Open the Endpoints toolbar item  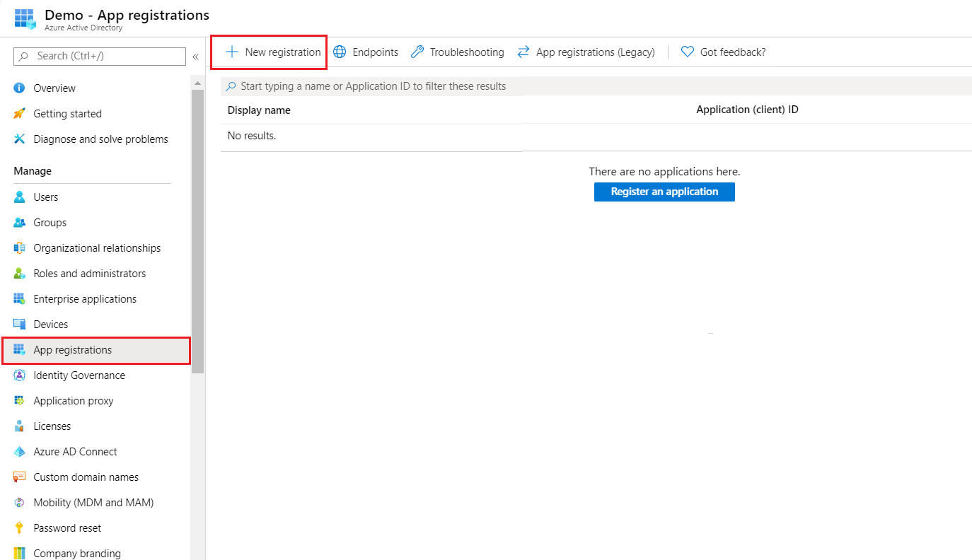point(366,52)
